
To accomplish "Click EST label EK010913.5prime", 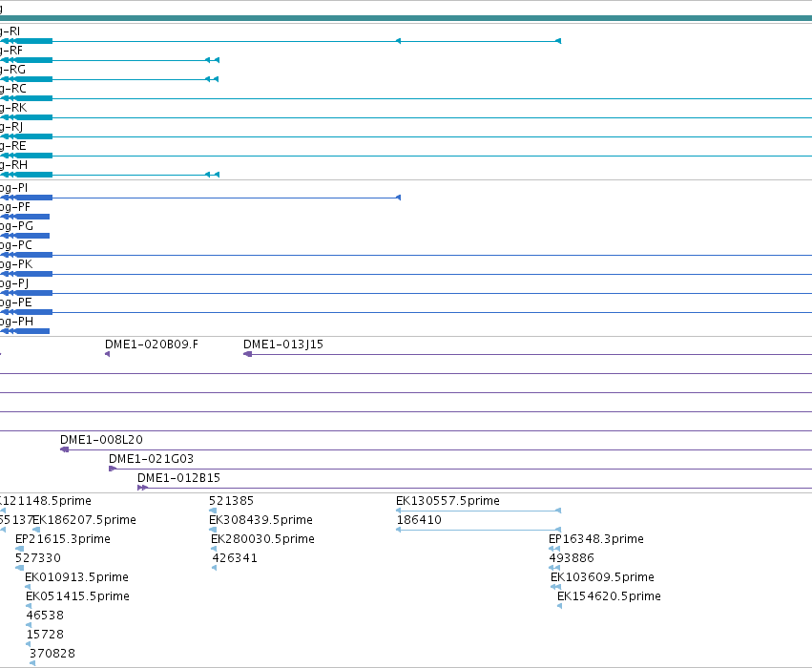I will pyautogui.click(x=76, y=577).
